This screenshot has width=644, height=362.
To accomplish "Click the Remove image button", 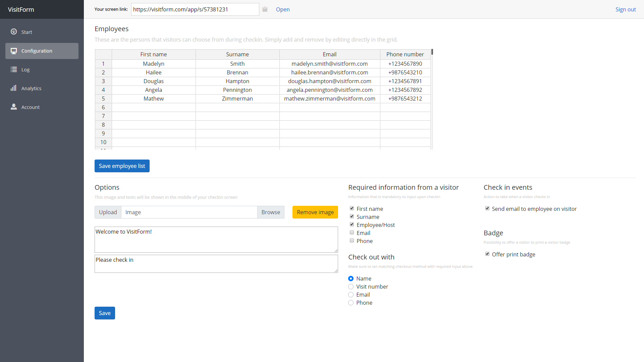I will (x=315, y=212).
